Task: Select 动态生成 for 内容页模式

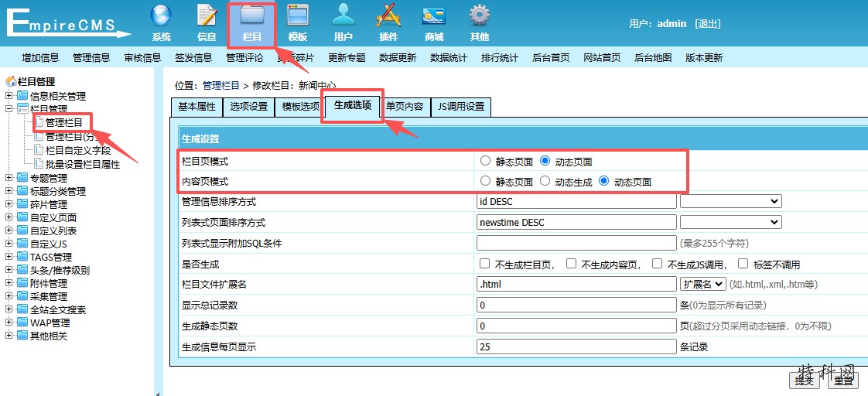Action: point(545,180)
